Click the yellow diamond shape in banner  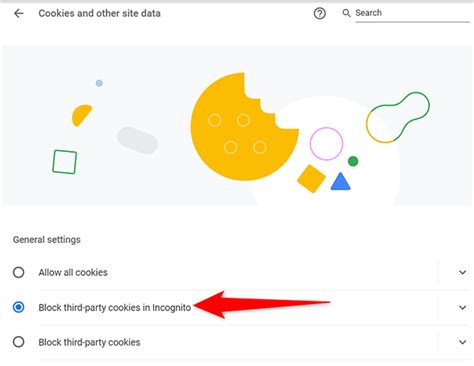[311, 179]
